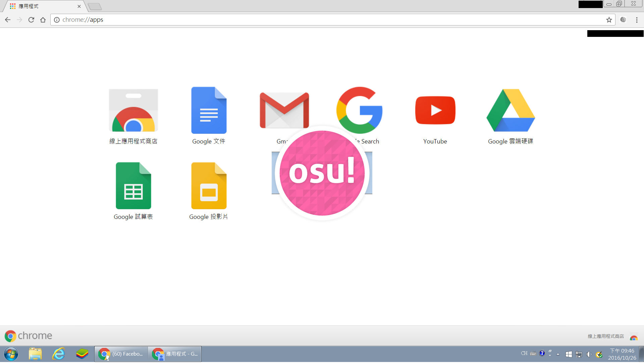The height and width of the screenshot is (363, 644).
Task: Open the Chrome three-dot menu
Action: tap(637, 20)
